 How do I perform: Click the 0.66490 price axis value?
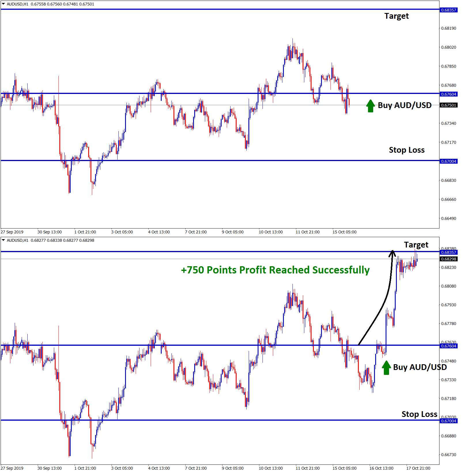pos(449,218)
